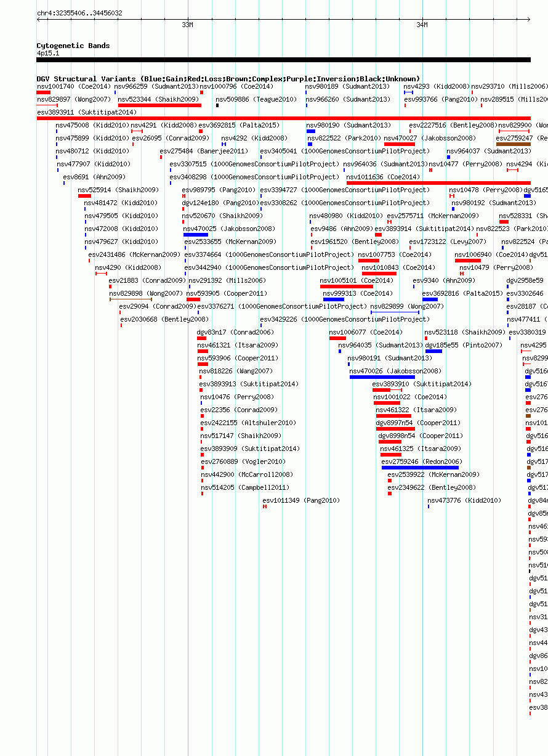Click nsv829899 (Wong2007) variant label

tap(407, 306)
